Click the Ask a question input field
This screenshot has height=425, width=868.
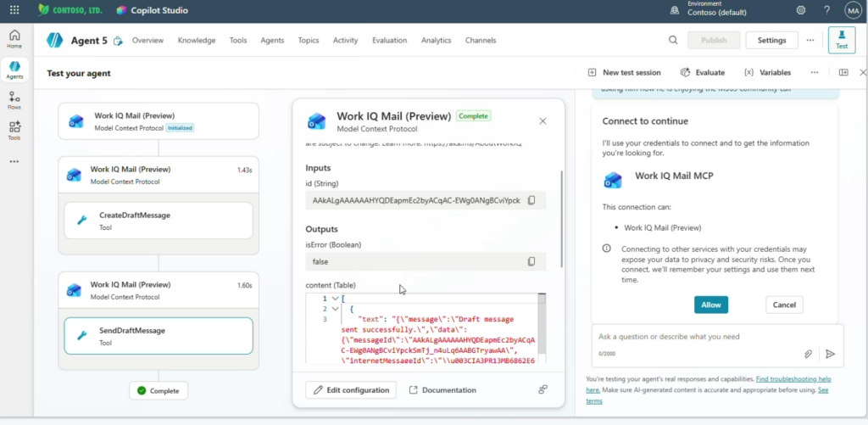695,337
